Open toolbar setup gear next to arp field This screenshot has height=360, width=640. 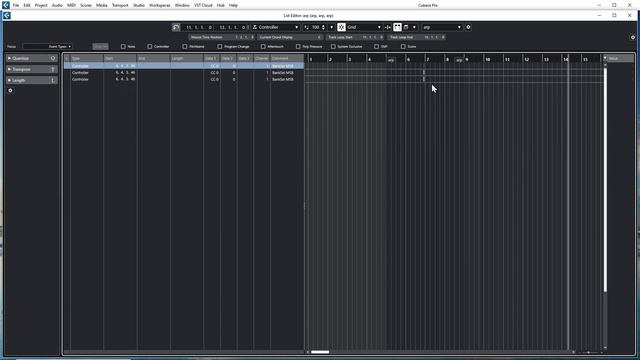tap(468, 27)
